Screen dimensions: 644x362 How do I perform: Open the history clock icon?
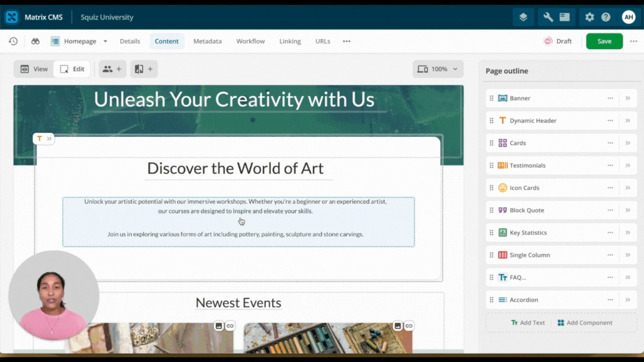tap(13, 41)
